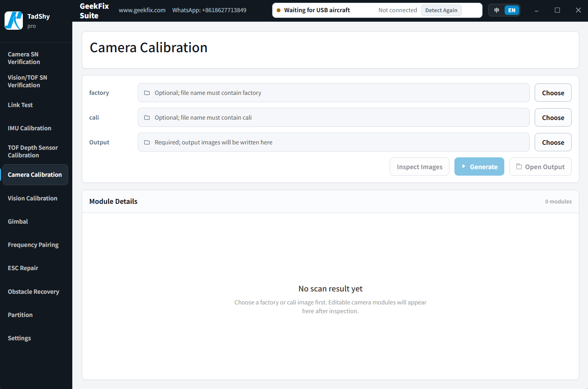Open Frequency Pairing page
The height and width of the screenshot is (389, 588).
(x=36, y=245)
